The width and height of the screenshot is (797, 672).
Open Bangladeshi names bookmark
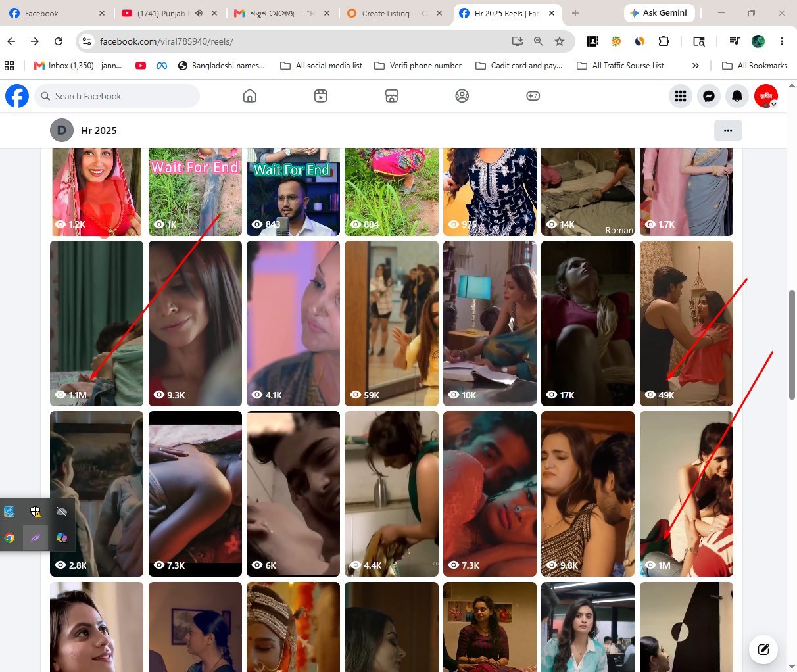pyautogui.click(x=222, y=66)
